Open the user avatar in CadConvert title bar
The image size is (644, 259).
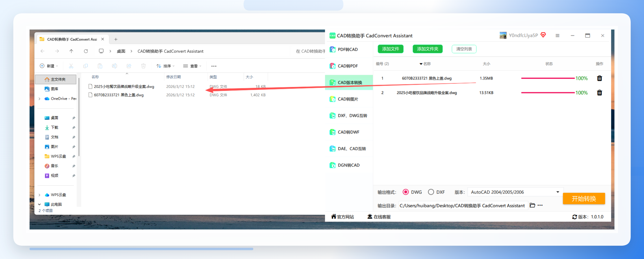click(x=503, y=35)
